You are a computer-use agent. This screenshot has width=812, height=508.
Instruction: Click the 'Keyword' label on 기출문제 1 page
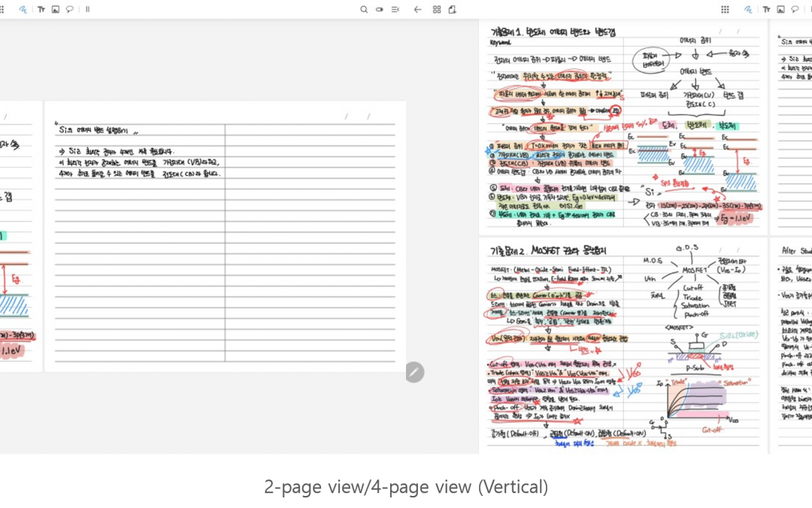click(x=500, y=43)
